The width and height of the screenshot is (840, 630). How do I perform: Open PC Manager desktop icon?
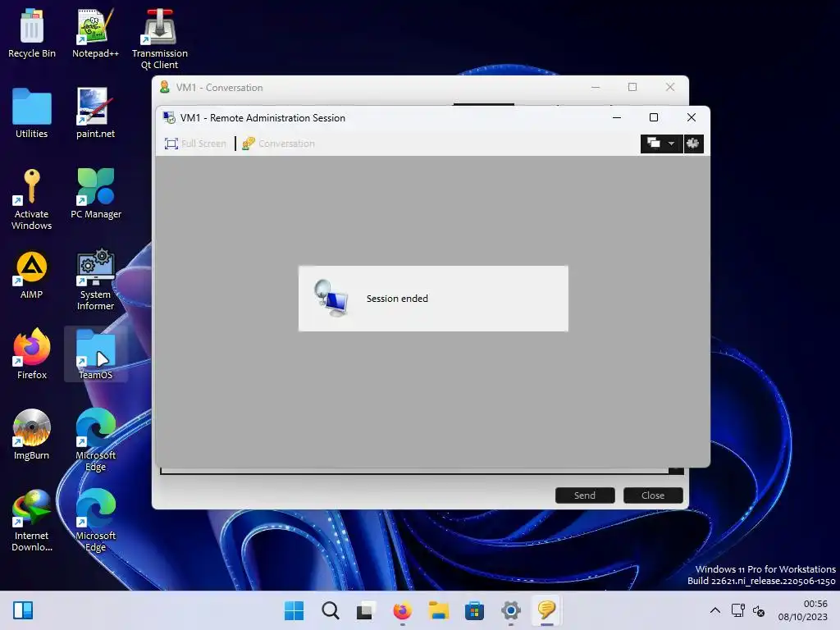[96, 194]
